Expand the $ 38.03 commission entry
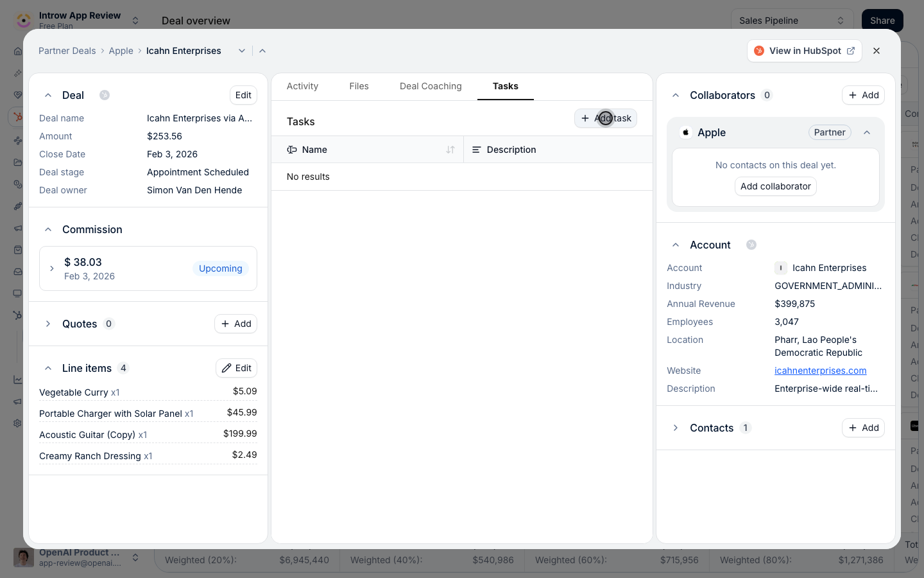The image size is (924, 578). click(52, 268)
